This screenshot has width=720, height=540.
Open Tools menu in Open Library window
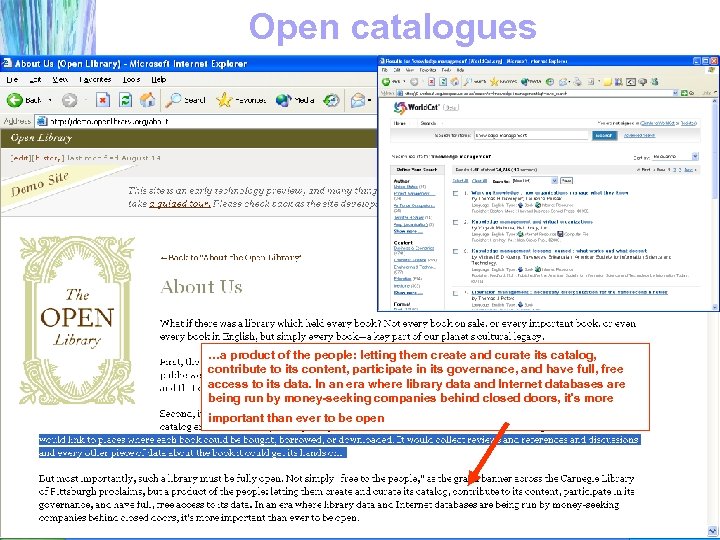pos(131,79)
